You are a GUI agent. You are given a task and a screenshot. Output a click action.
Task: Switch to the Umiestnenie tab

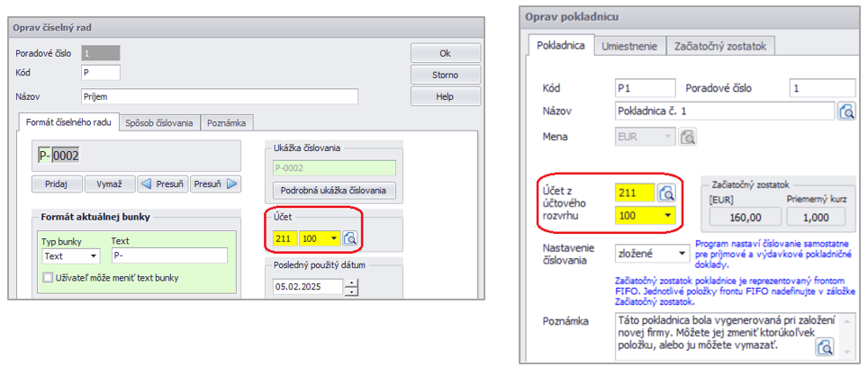(x=630, y=46)
